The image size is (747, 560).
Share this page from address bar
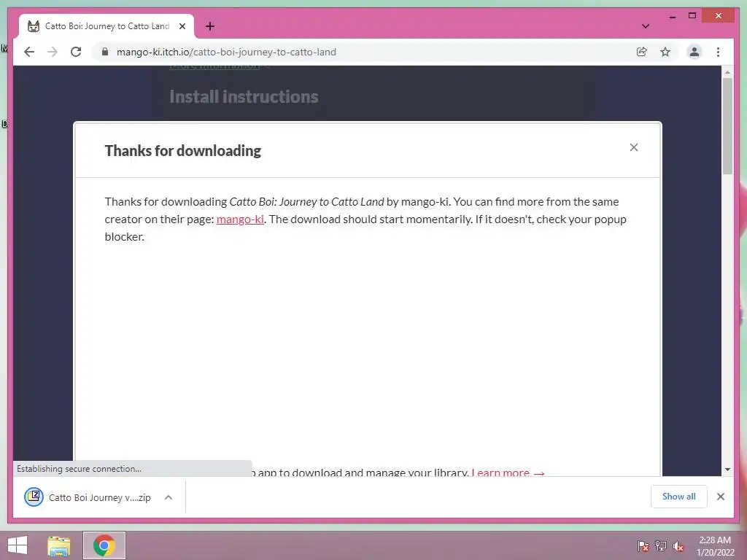point(642,52)
